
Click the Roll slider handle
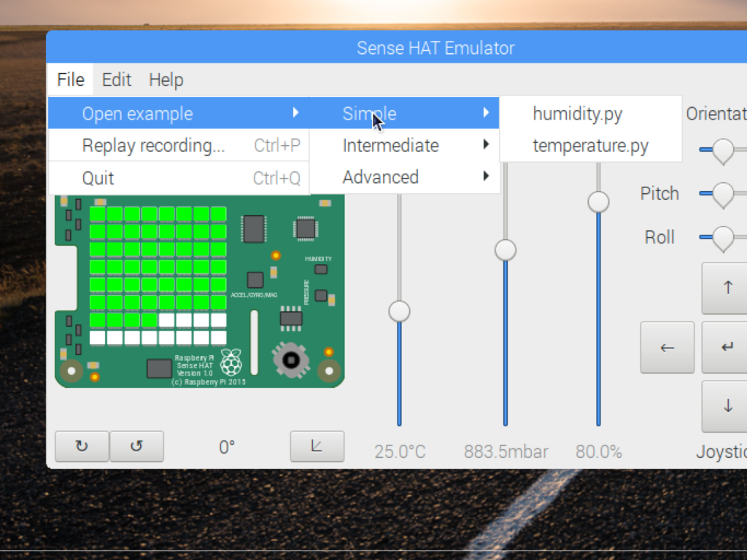723,238
